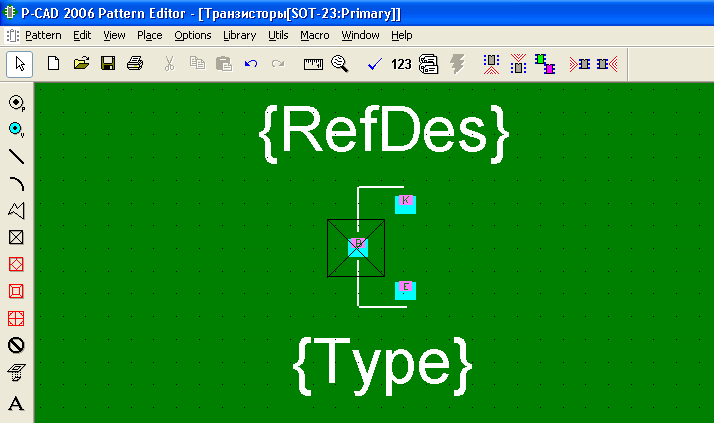
Task: Click the grayed lightning bolt icon
Action: click(457, 64)
